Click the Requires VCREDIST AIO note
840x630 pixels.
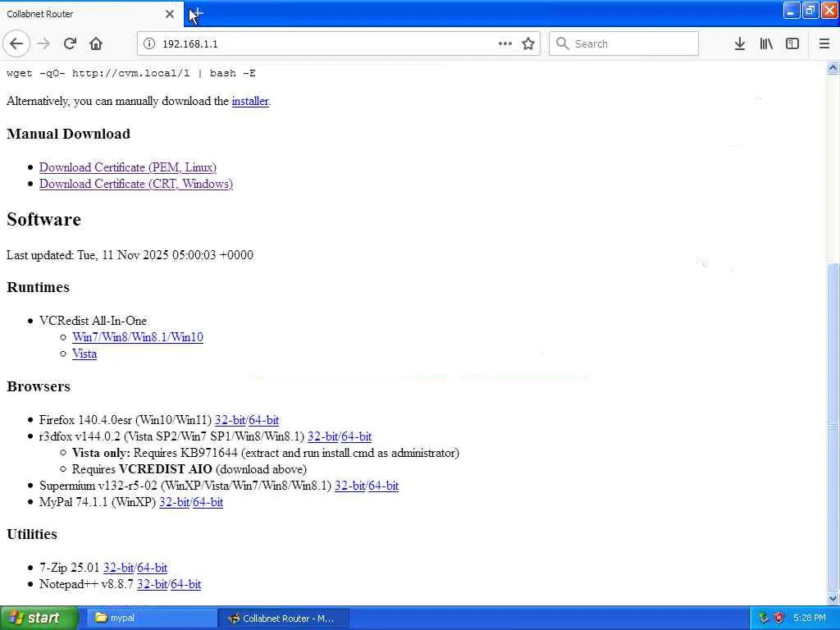click(x=189, y=469)
